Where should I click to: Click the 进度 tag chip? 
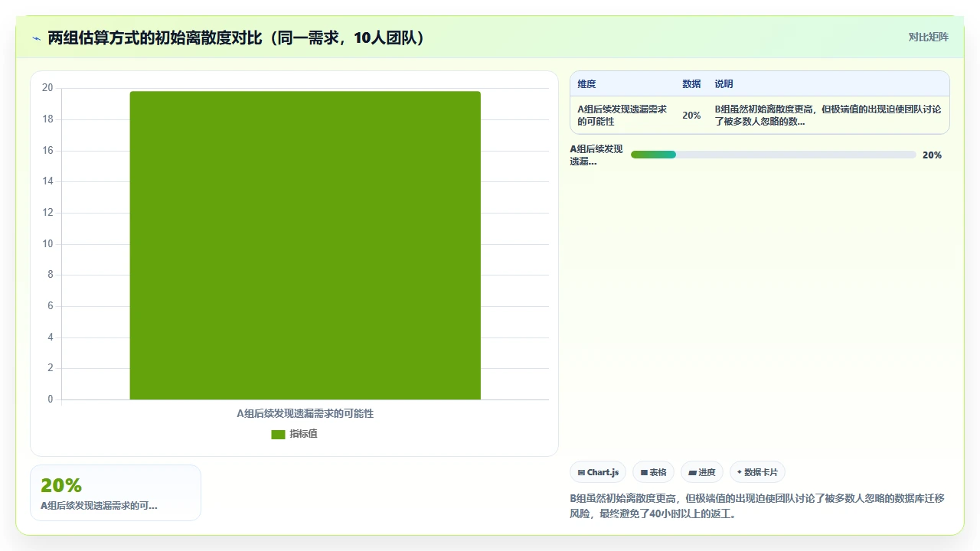701,472
